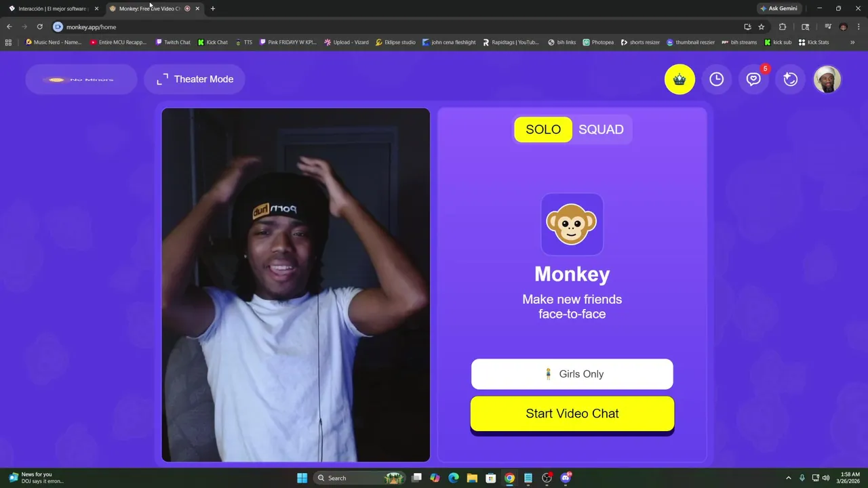The width and height of the screenshot is (868, 488).
Task: Open the clock showing 1:58 AM
Action: [850, 478]
